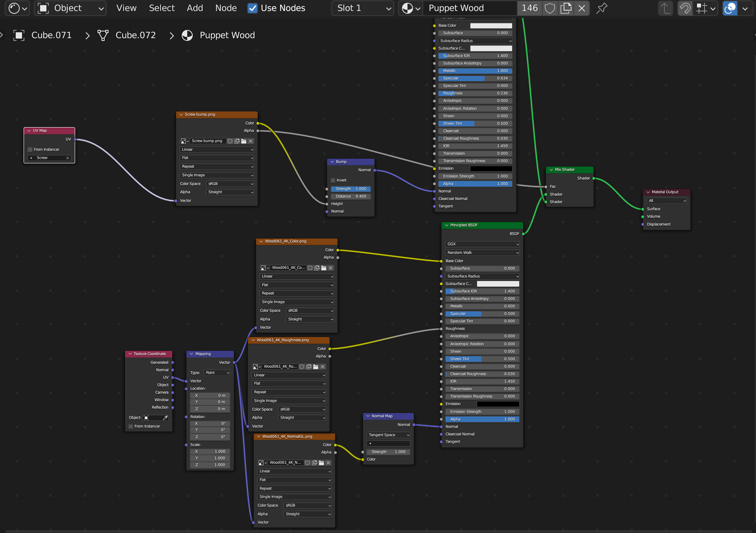Pin the node tree with pin icon
756x533 pixels.
[x=602, y=8]
